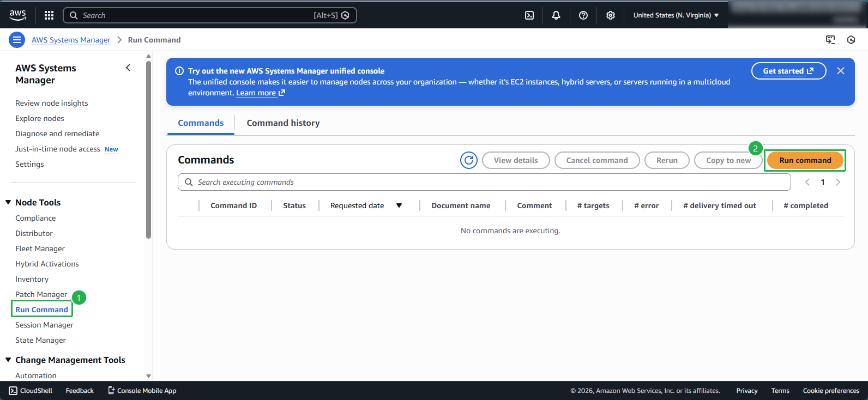868x400 pixels.
Task: Open the Learn more link
Action: (261, 93)
